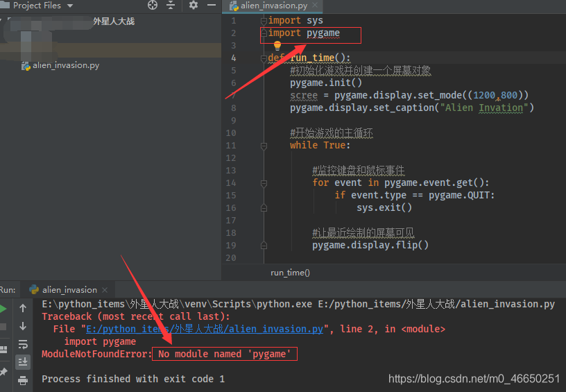This screenshot has height=392, width=566.
Task: Toggle soft-wrap in run console
Action: 23,344
